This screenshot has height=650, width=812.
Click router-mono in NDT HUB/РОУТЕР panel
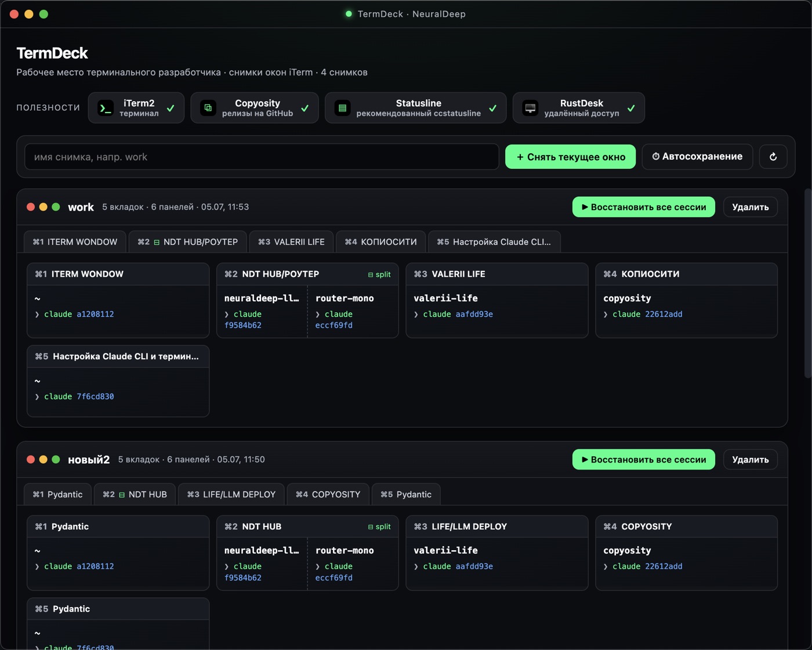(345, 298)
